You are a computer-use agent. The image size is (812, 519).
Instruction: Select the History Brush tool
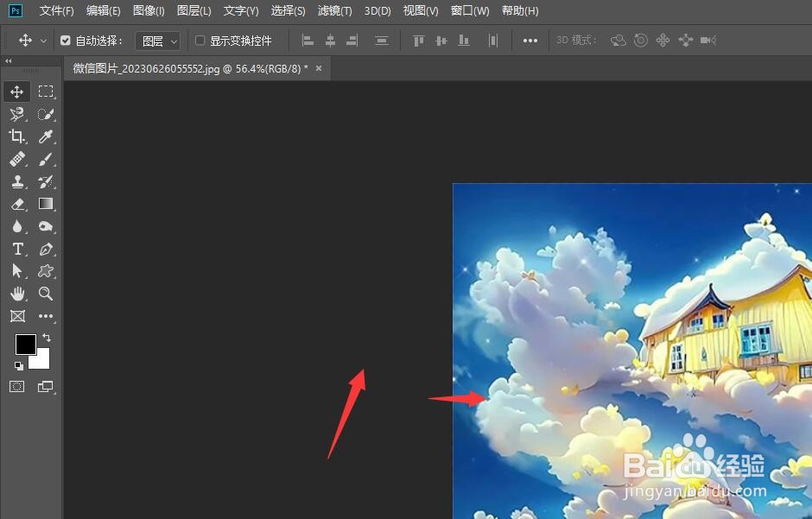point(46,181)
